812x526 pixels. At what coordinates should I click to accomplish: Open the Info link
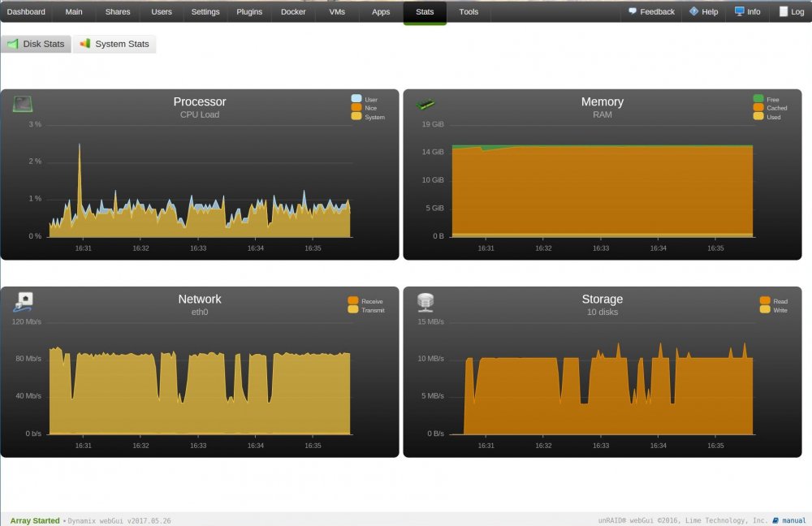(x=754, y=11)
